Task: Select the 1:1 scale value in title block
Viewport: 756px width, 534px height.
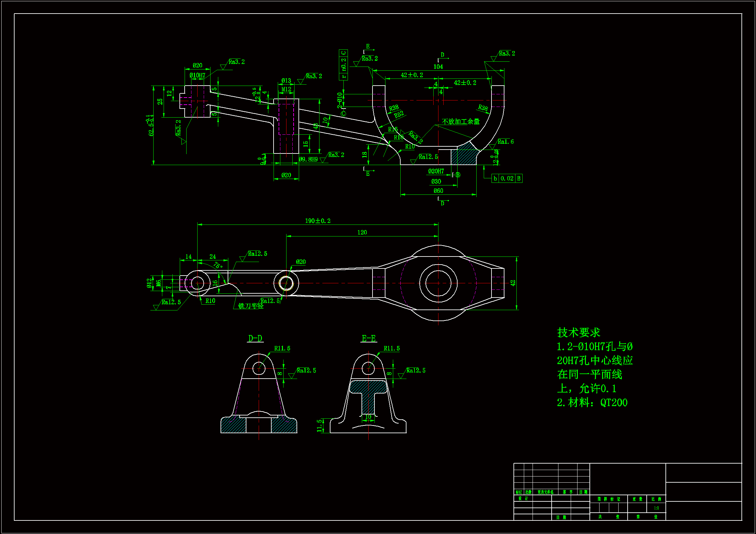Action: click(656, 508)
